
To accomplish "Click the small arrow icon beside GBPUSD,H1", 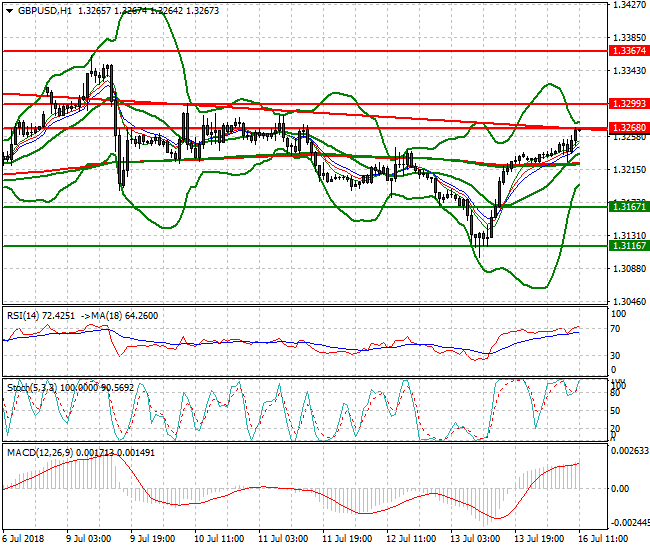I will 7,10.
